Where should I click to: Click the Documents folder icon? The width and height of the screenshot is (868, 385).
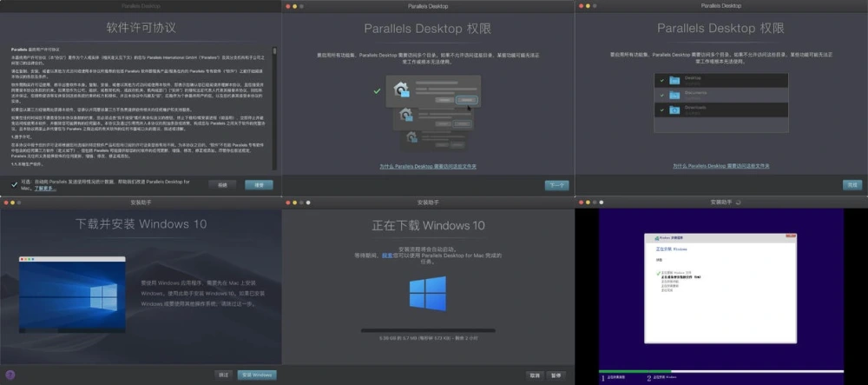pos(674,96)
